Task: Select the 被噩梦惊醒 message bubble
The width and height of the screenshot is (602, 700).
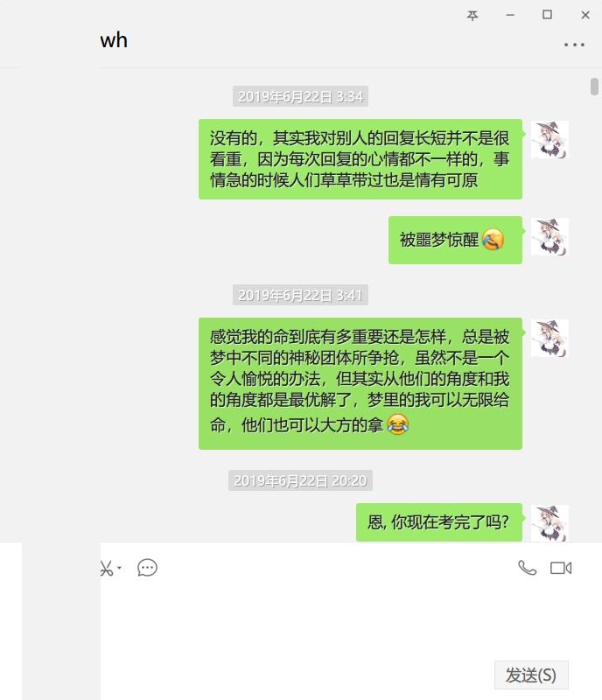Action: [x=455, y=240]
